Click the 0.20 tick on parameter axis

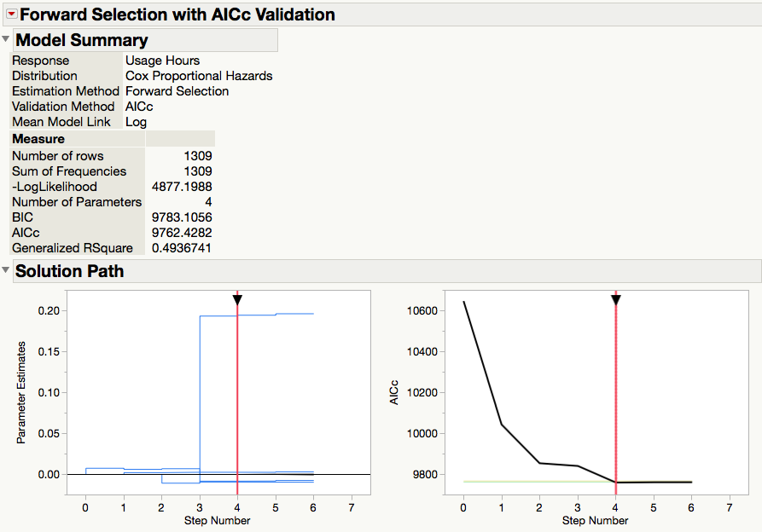pyautogui.click(x=49, y=310)
